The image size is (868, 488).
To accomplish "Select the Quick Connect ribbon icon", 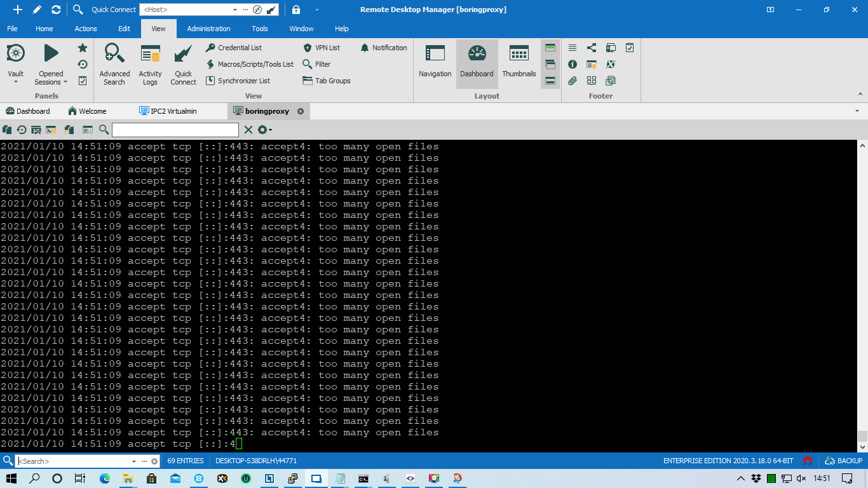I will click(183, 62).
